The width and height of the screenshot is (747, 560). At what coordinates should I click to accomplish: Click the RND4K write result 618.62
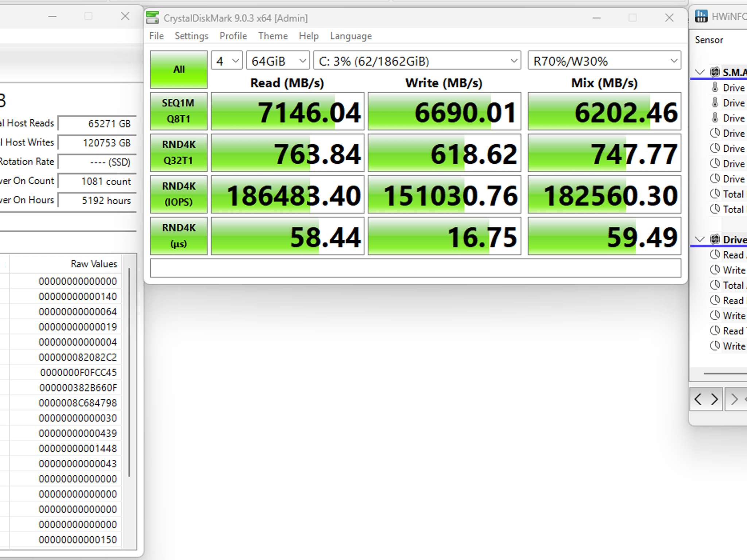click(444, 153)
